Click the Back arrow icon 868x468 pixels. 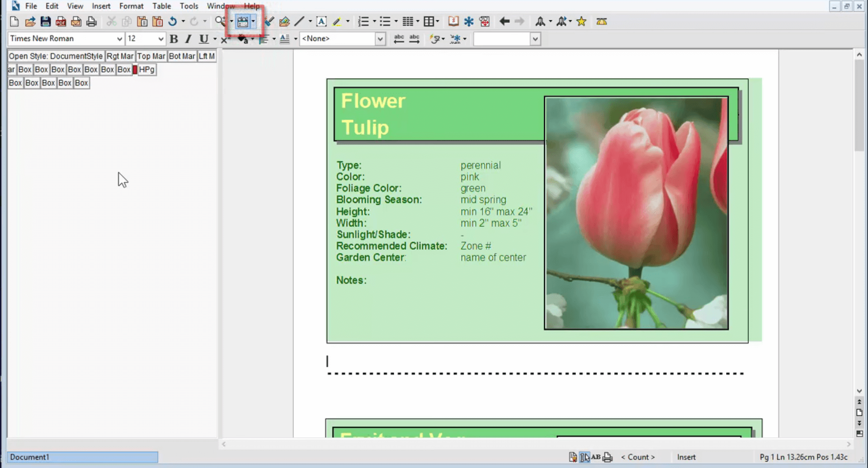tap(505, 22)
